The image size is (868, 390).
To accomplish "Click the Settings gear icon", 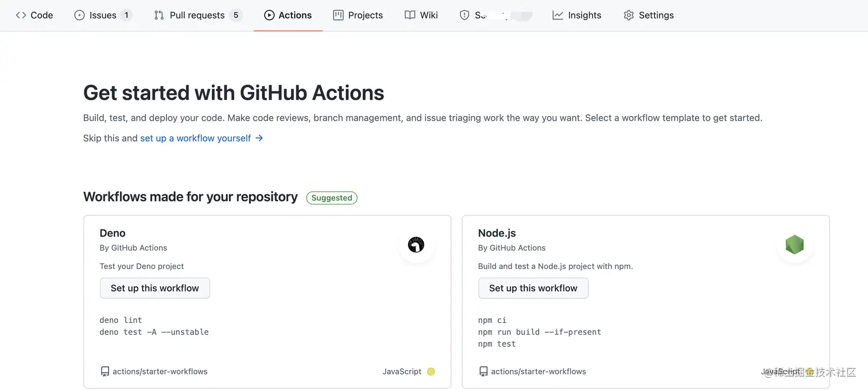I will point(629,16).
